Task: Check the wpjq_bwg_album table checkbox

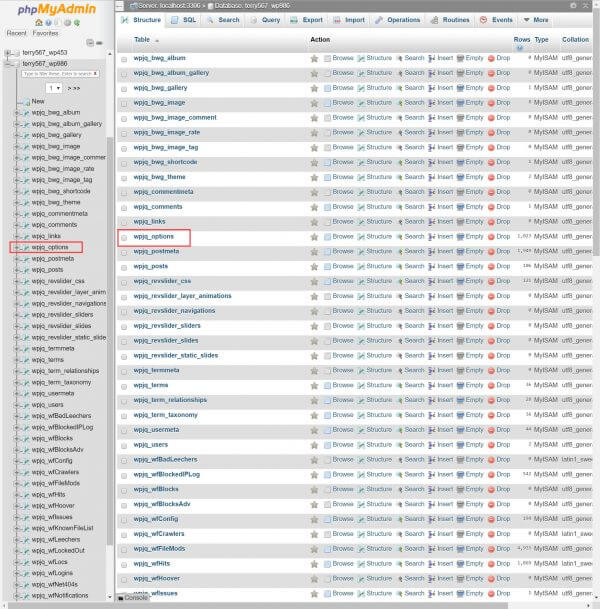Action: [x=124, y=59]
